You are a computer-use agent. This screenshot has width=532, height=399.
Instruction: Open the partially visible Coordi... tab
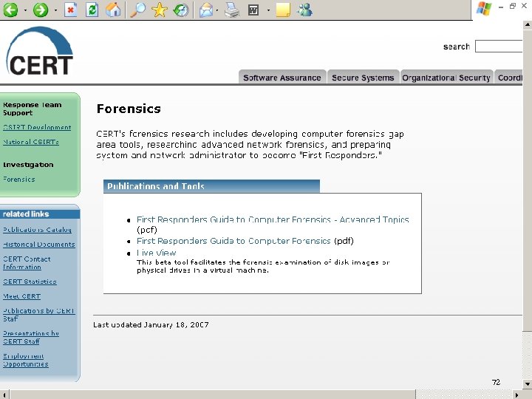pyautogui.click(x=508, y=77)
